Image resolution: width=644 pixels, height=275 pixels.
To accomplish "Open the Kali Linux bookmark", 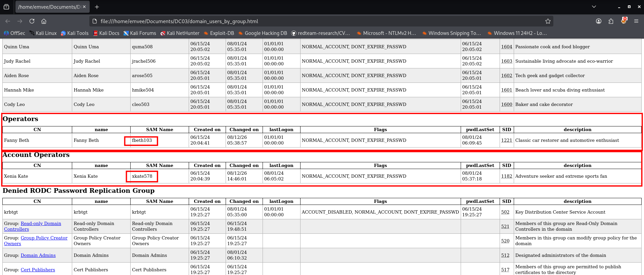I will [x=43, y=33].
